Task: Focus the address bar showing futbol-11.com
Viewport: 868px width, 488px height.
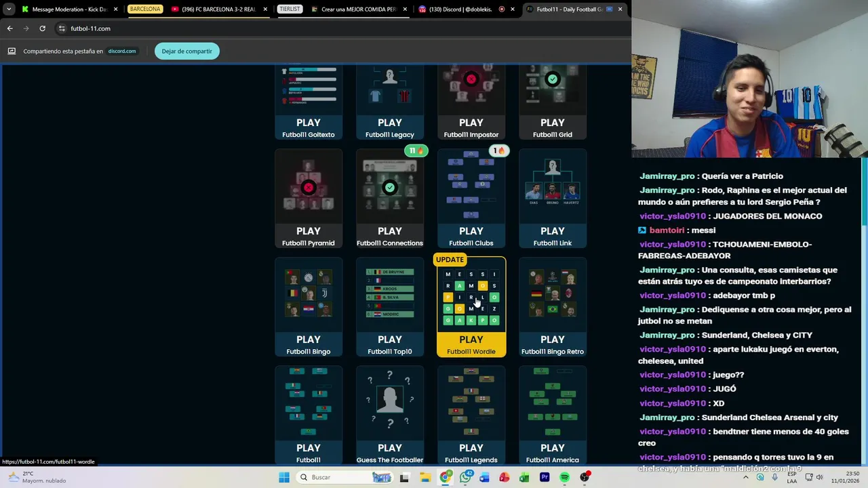Action: point(339,28)
